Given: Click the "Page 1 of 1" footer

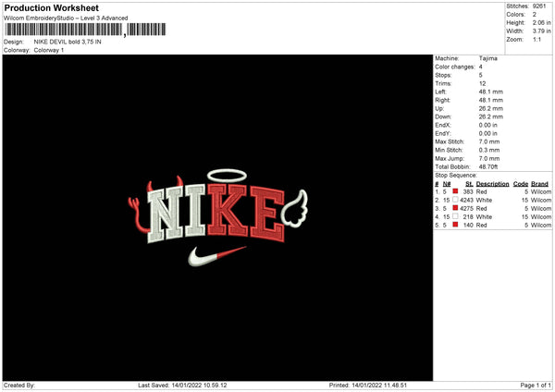Looking at the screenshot, I should click(x=536, y=386).
